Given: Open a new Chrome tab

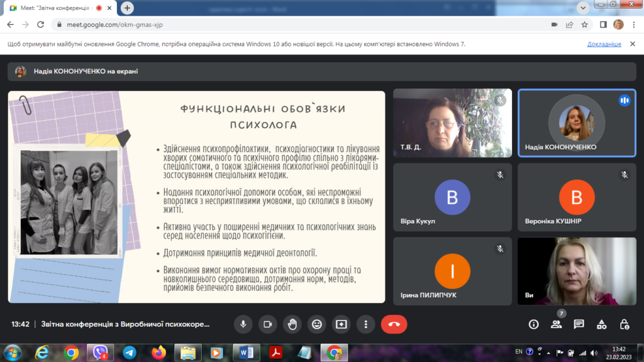Looking at the screenshot, I should 128,8.
